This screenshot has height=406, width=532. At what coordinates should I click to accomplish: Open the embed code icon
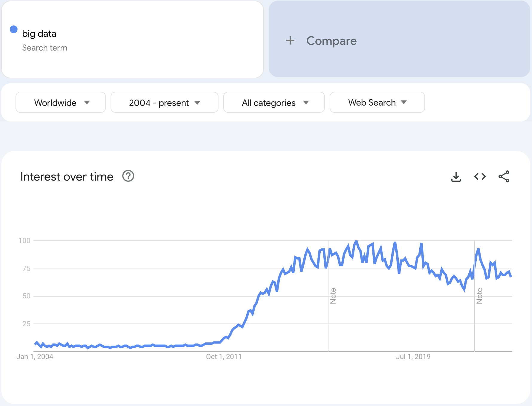click(x=480, y=177)
